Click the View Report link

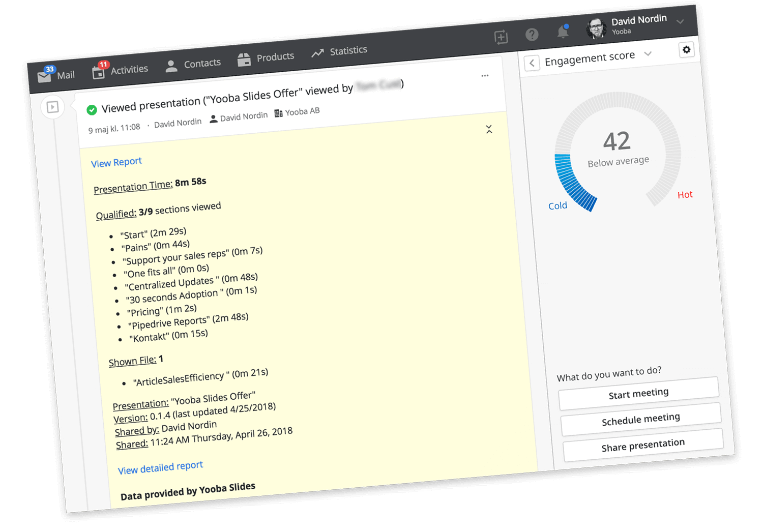click(116, 162)
